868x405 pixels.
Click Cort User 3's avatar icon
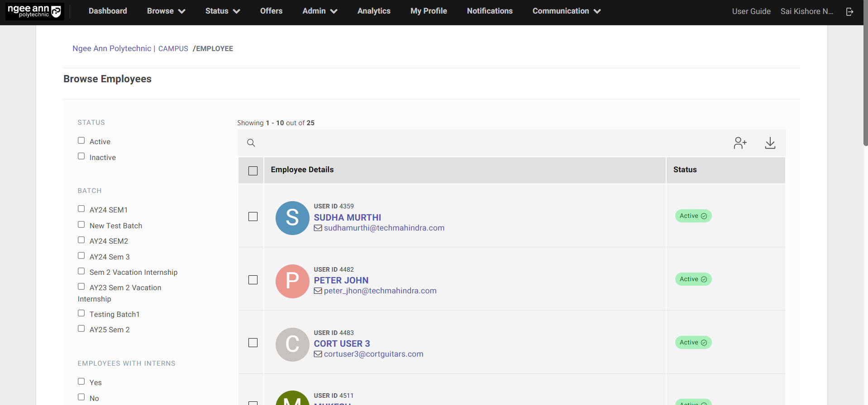(x=292, y=344)
